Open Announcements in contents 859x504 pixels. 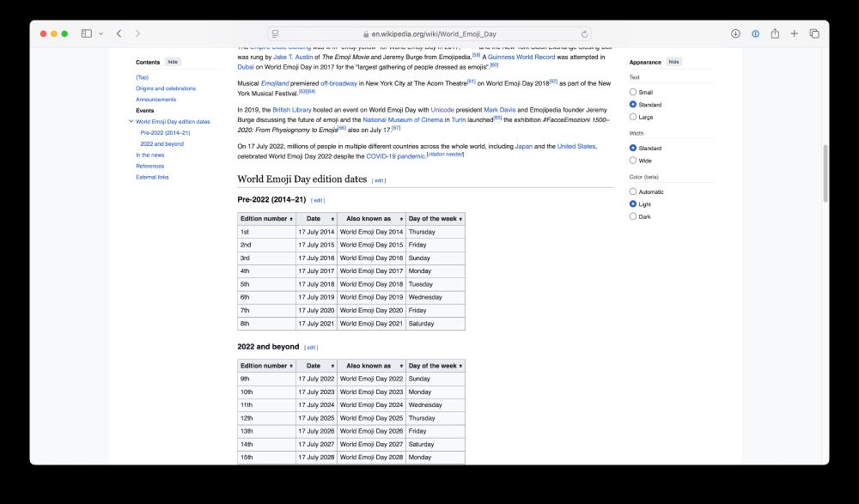(x=155, y=99)
